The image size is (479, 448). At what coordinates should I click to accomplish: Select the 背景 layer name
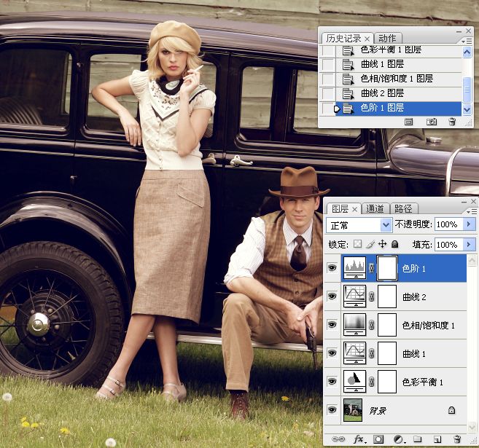point(378,411)
